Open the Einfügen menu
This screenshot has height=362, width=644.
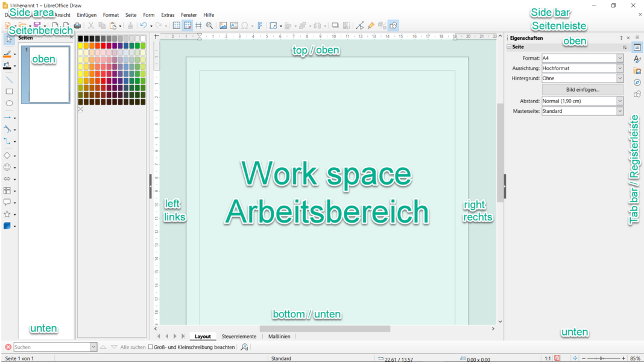[87, 15]
